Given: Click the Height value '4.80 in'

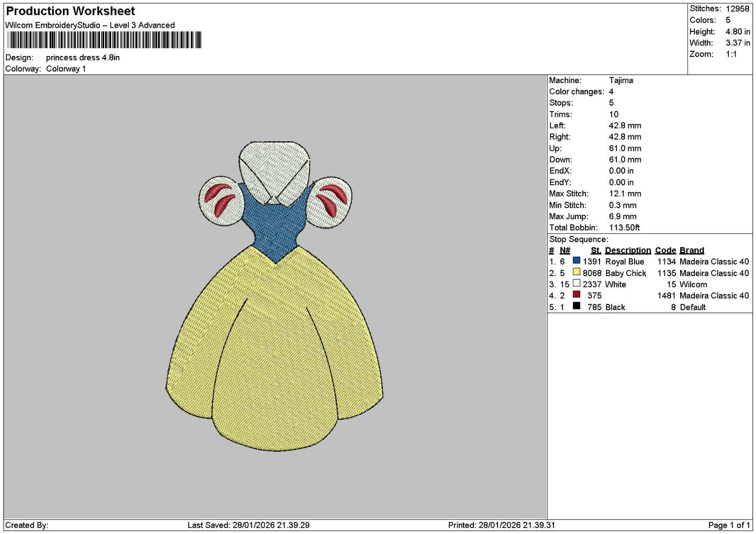Looking at the screenshot, I should (x=738, y=31).
